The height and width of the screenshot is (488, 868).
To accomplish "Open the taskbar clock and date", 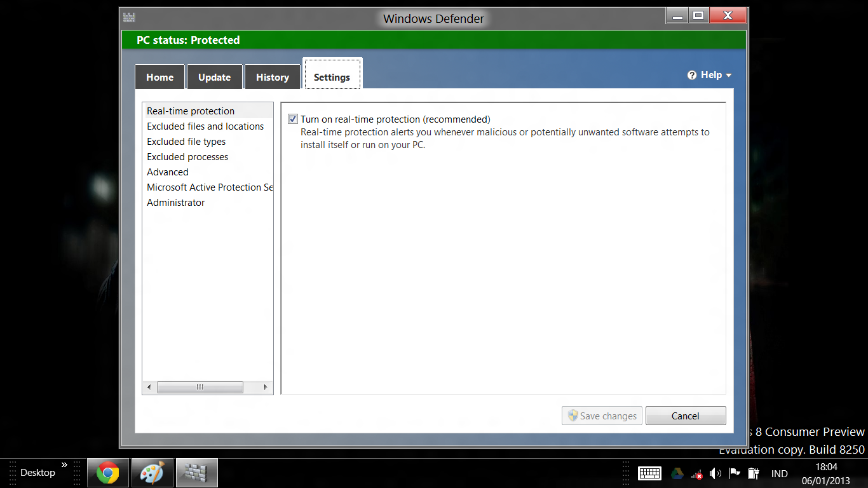I will (826, 474).
